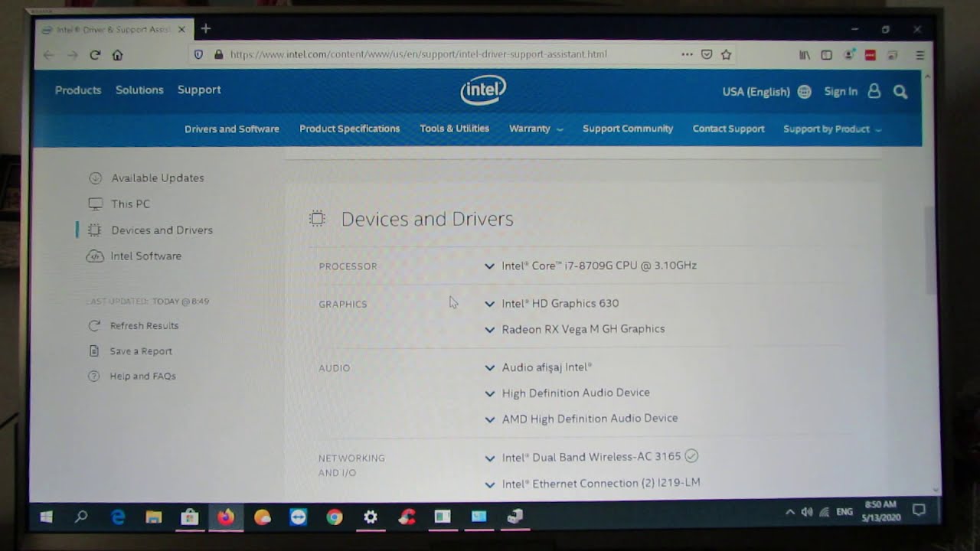The image size is (980, 551).
Task: Select Devices and Drivers in sidebar
Action: coord(150,230)
